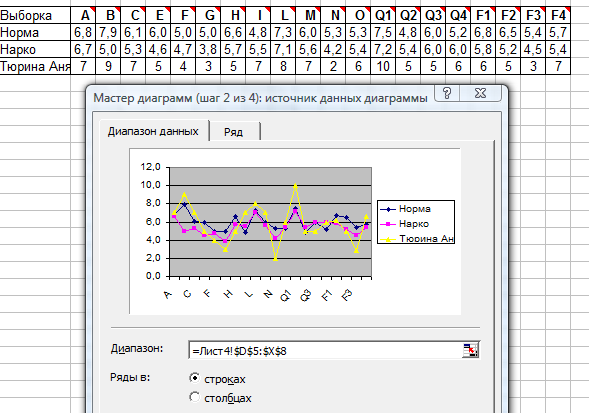589x413 pixels.
Task: Select column header cell 'M'
Action: (308, 15)
